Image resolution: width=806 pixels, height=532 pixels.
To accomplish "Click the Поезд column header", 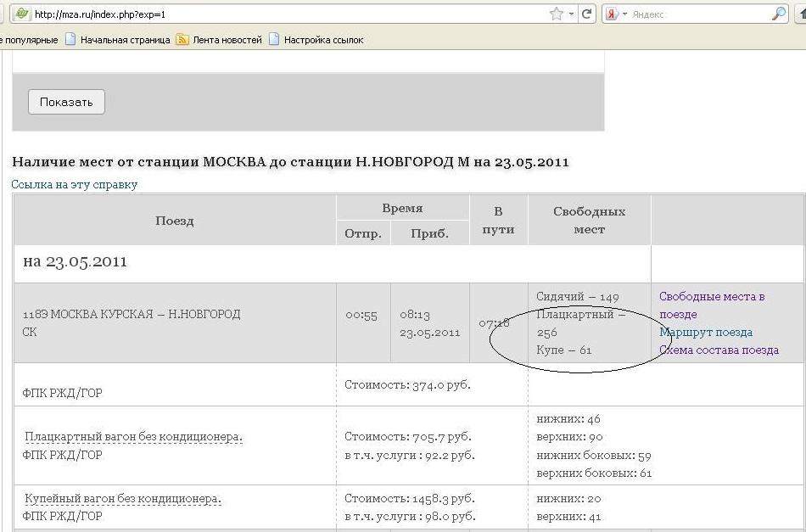I will [x=175, y=221].
